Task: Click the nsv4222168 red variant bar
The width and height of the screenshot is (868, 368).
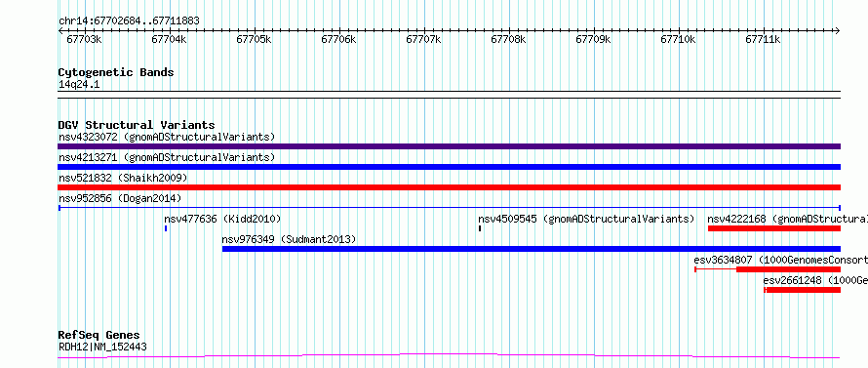Action: (x=774, y=228)
